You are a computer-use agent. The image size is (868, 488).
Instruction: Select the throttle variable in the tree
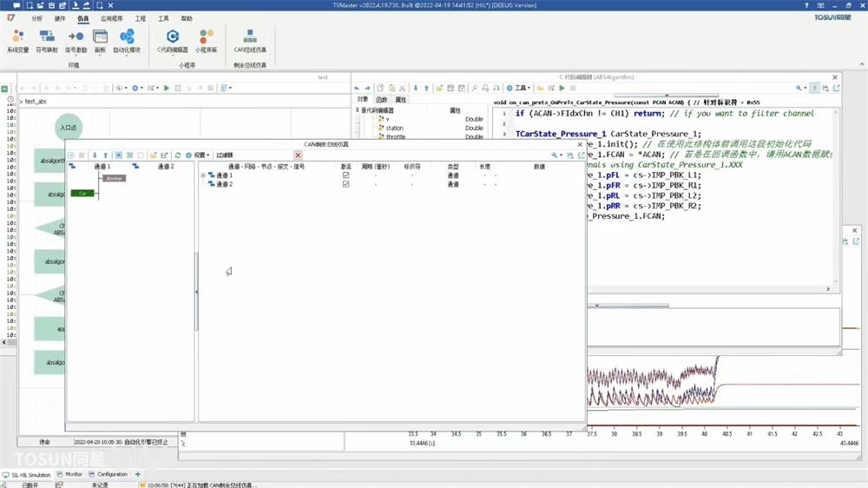click(395, 137)
